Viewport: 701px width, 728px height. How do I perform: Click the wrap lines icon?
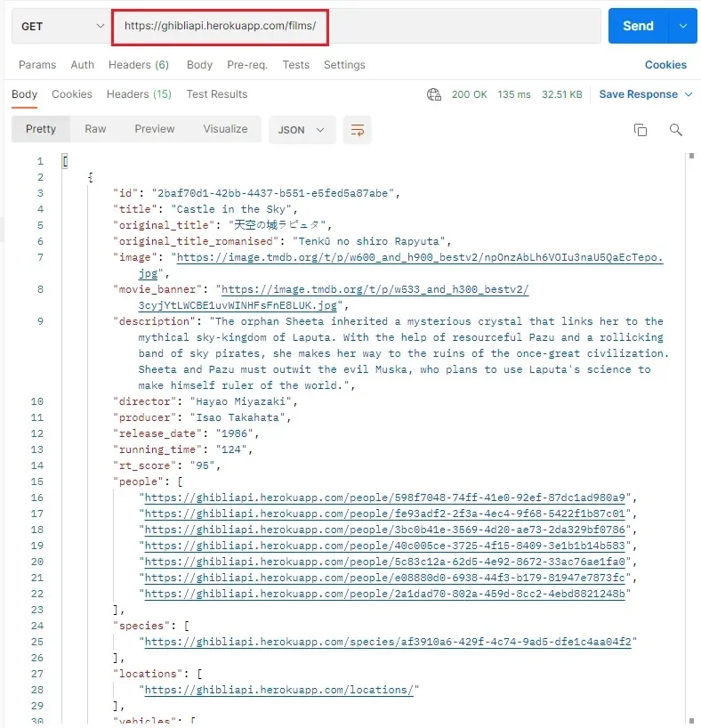357,130
